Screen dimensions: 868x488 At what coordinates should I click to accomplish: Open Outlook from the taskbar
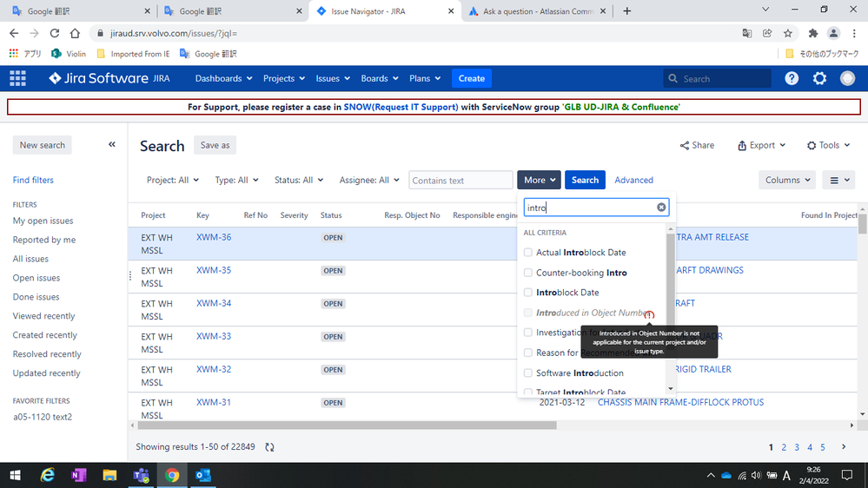point(203,475)
